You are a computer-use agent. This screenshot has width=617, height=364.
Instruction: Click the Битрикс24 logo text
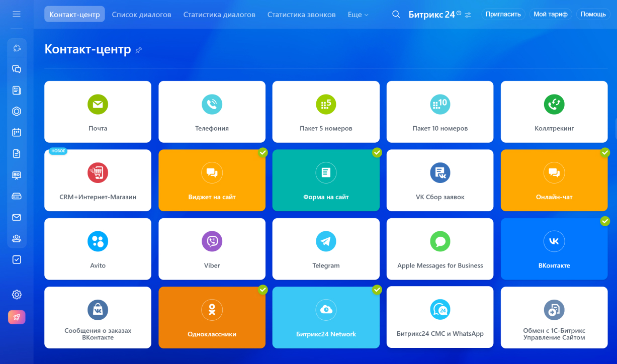431,15
